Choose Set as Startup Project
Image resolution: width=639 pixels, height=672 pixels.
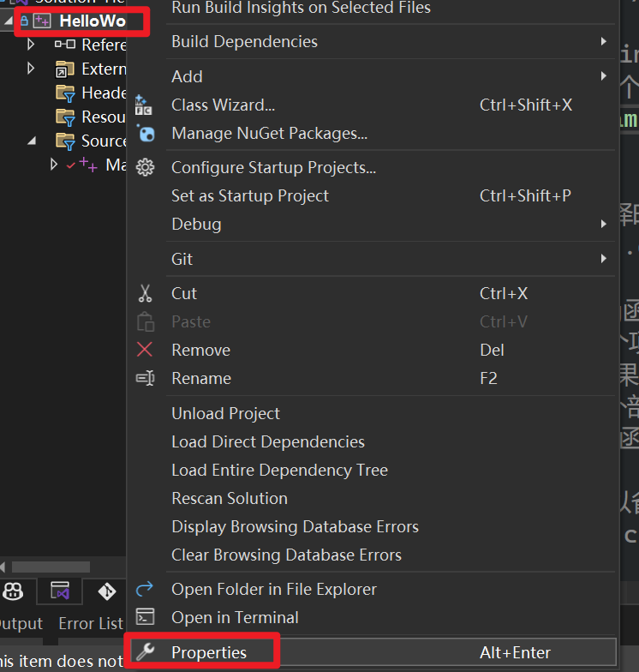pyautogui.click(x=250, y=195)
